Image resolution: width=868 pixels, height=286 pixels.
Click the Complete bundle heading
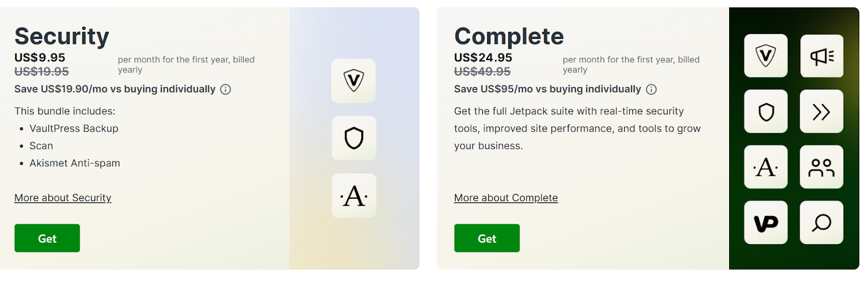(x=509, y=36)
